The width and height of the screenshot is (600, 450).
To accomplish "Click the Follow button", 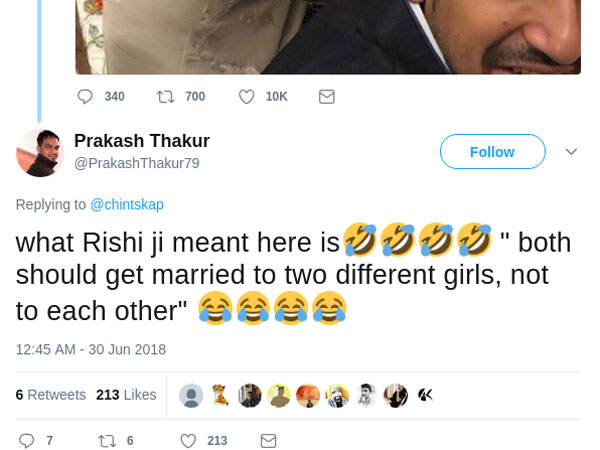I will 492,152.
